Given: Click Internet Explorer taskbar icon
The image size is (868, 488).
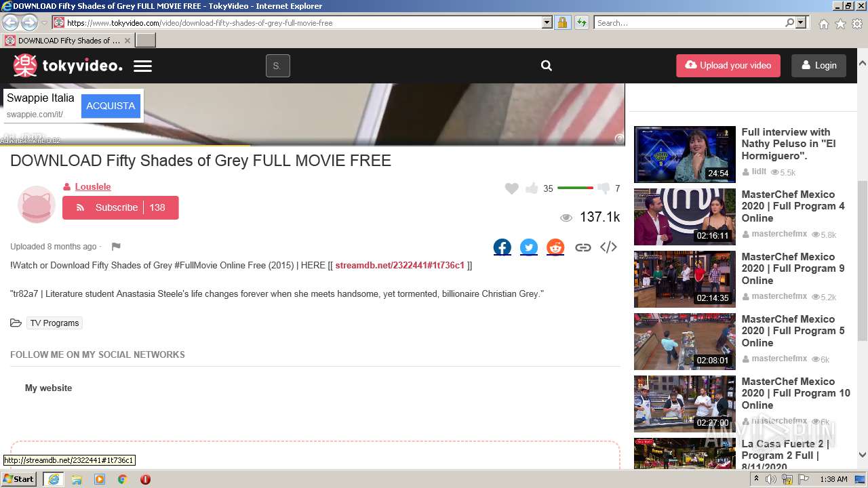Looking at the screenshot, I should coord(53,479).
